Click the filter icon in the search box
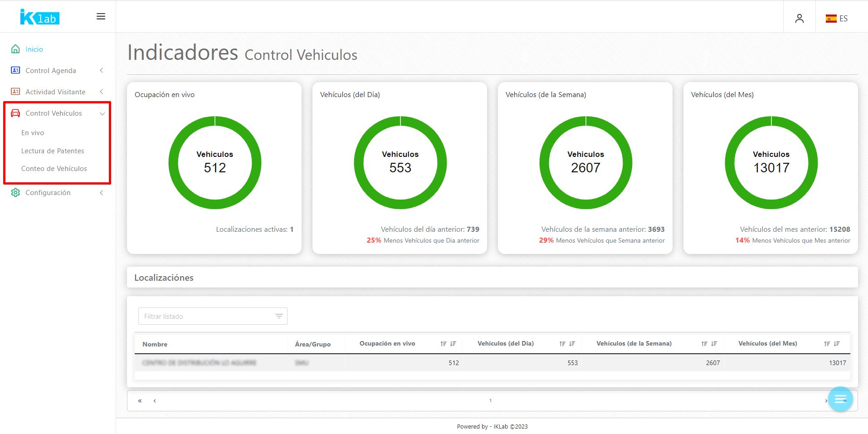The image size is (868, 434). coord(279,317)
